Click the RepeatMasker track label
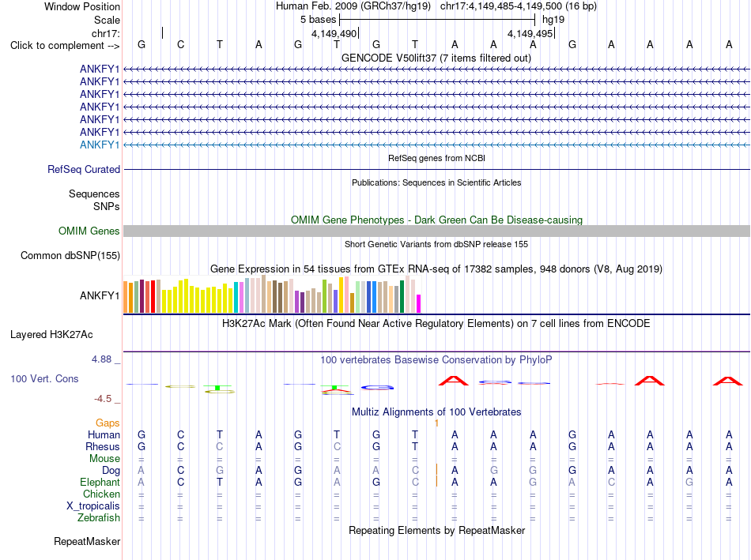Viewport: 751px width, 560px height. (87, 542)
